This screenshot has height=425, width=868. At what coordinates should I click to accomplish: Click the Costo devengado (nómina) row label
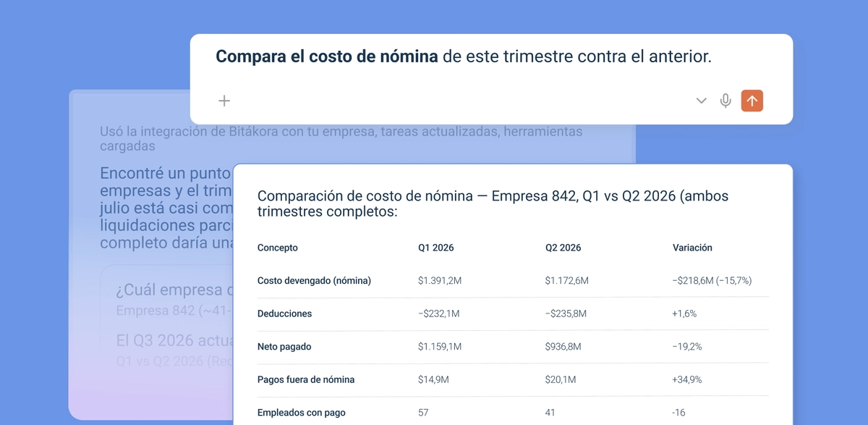click(314, 281)
